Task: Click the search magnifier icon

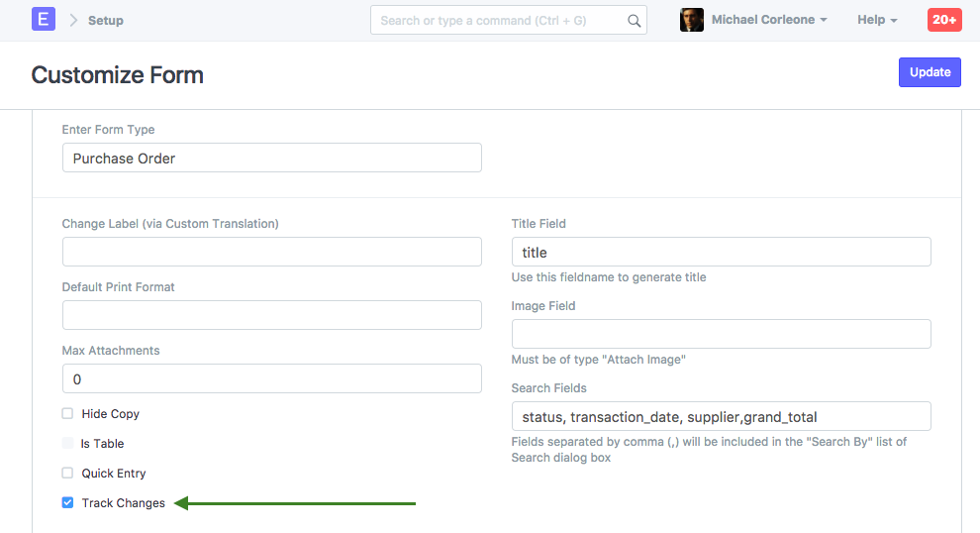Action: coord(634,21)
